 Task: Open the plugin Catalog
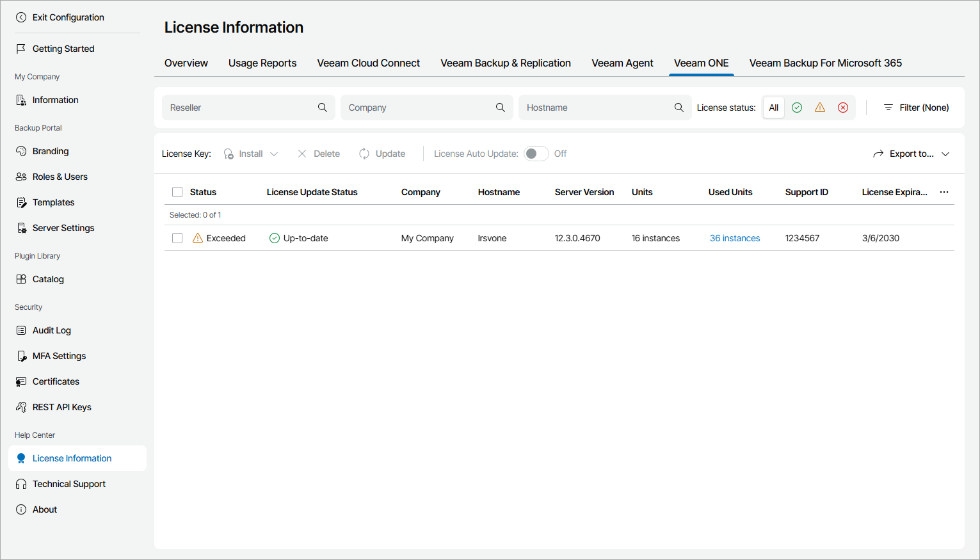pos(48,279)
